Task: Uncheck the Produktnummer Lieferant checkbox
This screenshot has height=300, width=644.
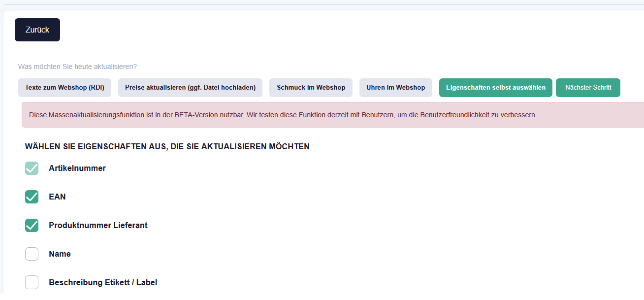Action: coord(32,226)
